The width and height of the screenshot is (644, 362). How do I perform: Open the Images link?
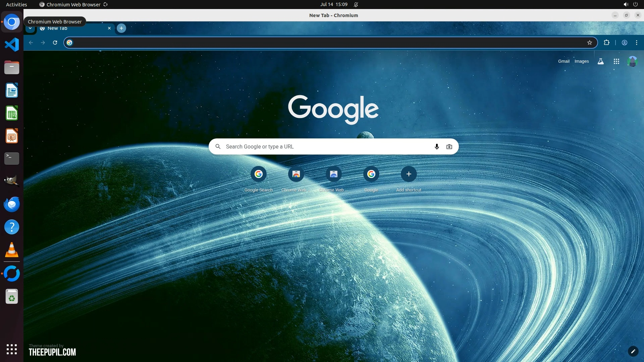pos(581,61)
